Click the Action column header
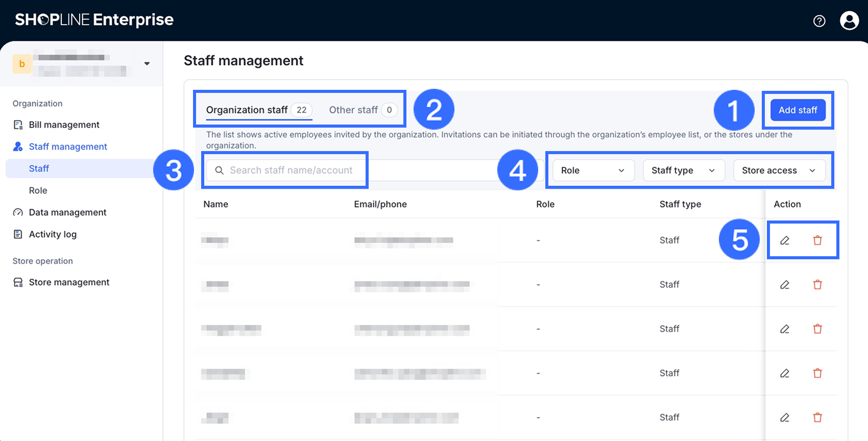The width and height of the screenshot is (868, 441). click(787, 204)
